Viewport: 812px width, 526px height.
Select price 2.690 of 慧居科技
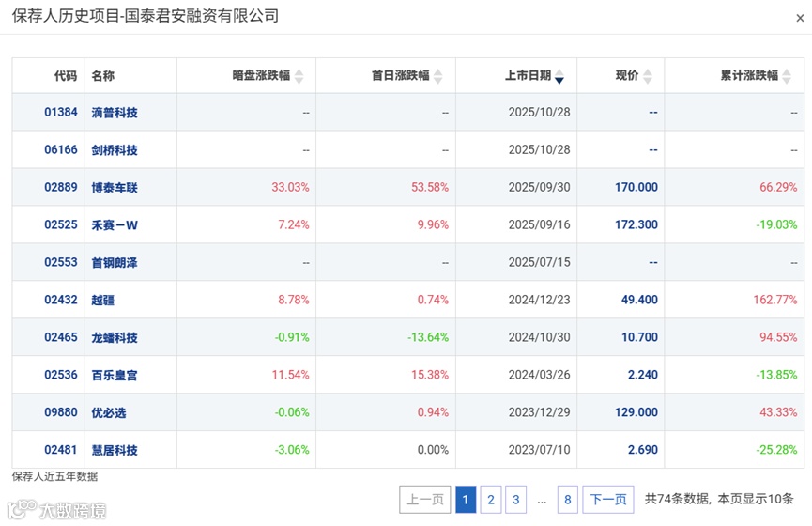[643, 449]
